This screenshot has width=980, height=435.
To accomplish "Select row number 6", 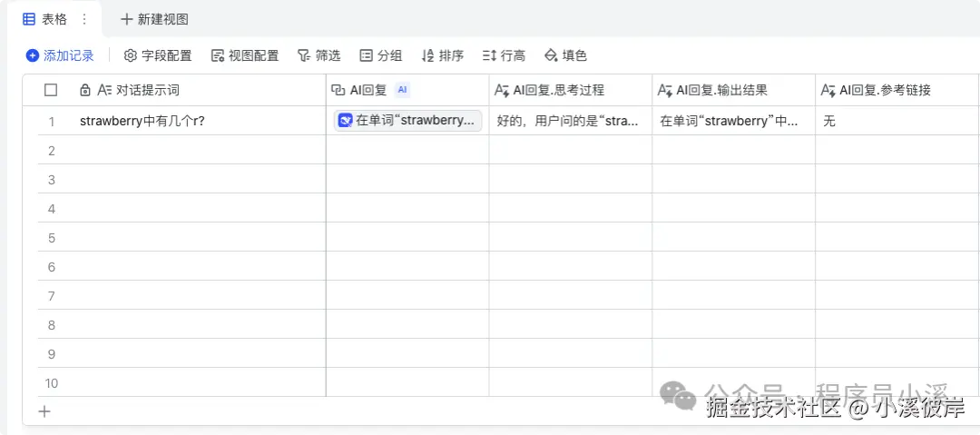I will (52, 267).
